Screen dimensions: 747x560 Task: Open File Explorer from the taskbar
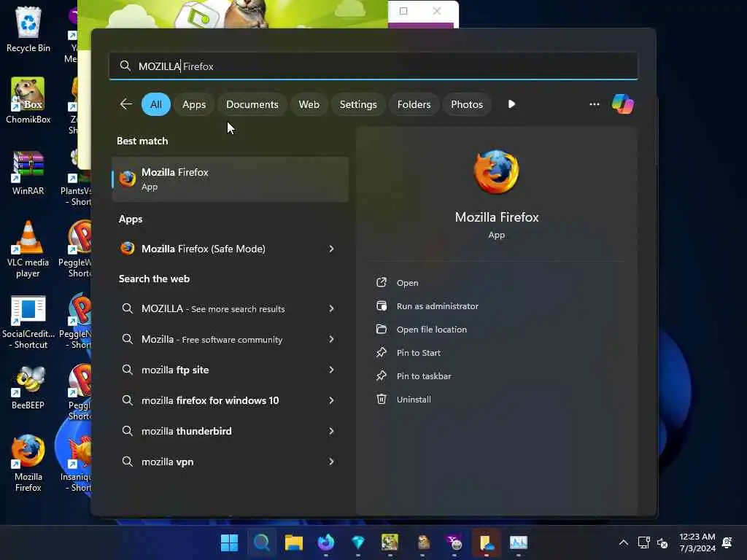click(x=294, y=542)
